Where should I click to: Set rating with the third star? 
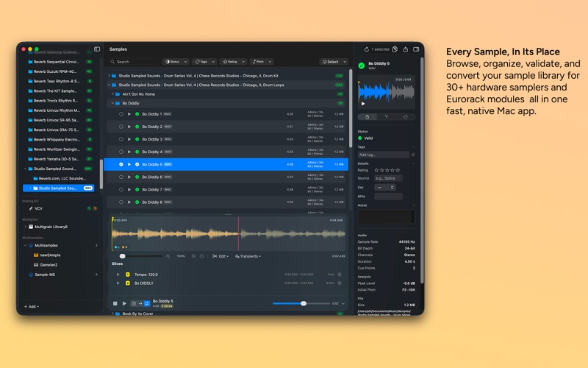tap(387, 171)
